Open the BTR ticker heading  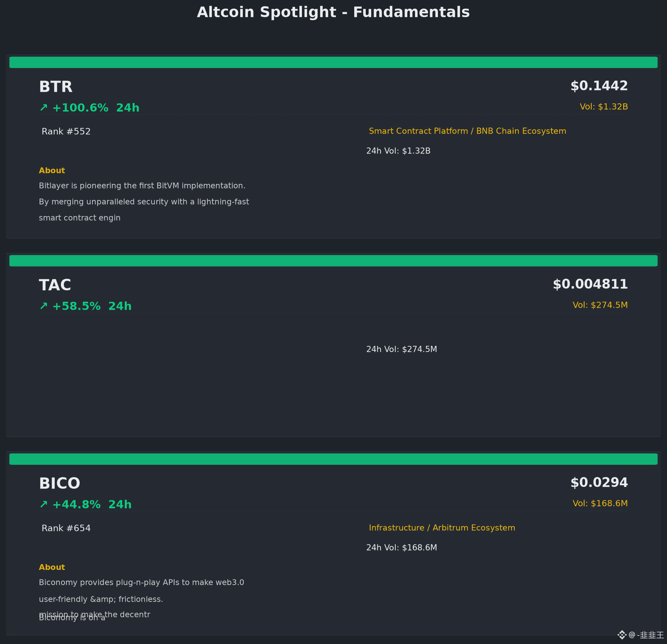click(x=56, y=87)
